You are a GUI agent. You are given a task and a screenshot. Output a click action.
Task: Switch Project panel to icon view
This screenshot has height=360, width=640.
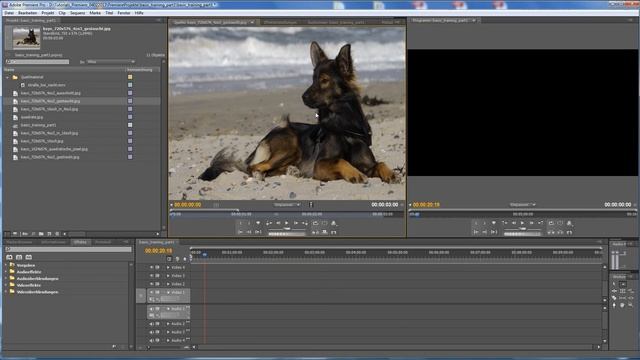pyautogui.click(x=15, y=234)
